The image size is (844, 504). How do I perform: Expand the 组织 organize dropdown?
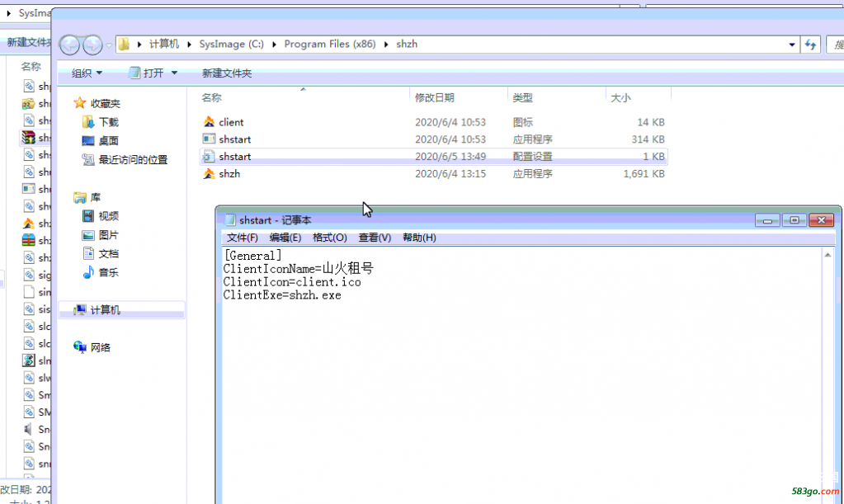coord(87,73)
